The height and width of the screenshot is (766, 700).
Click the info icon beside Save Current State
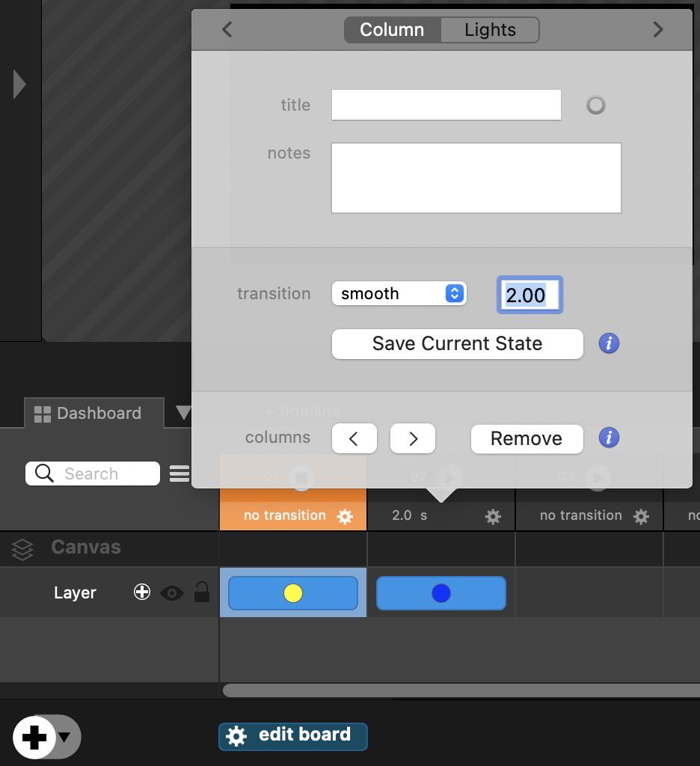609,343
